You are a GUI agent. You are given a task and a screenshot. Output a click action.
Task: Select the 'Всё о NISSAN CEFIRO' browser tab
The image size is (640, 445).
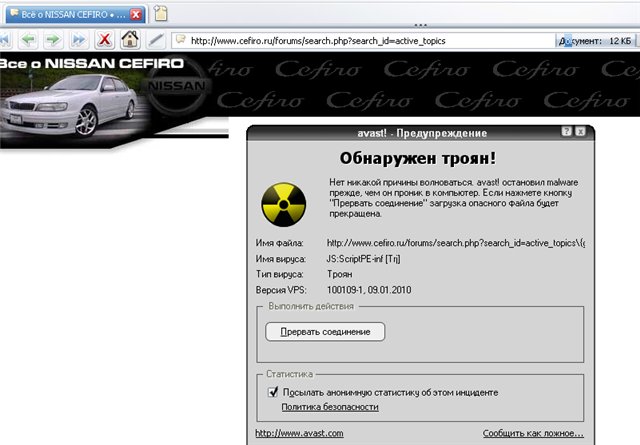[x=76, y=15]
